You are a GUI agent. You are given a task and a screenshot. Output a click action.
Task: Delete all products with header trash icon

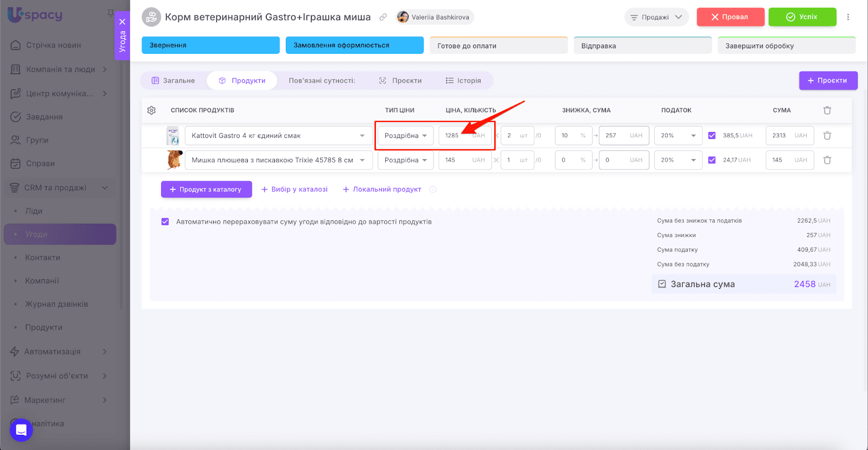click(827, 110)
